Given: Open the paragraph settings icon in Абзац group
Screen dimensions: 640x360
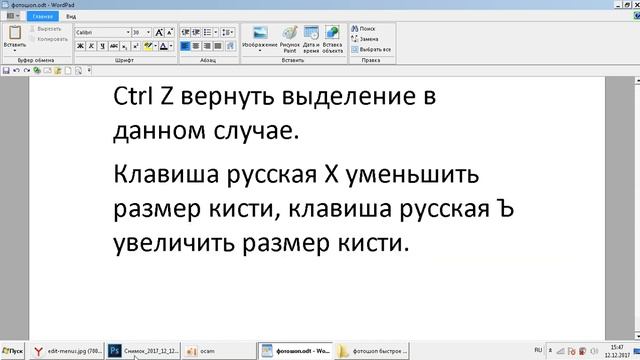Looking at the screenshot, I should 230,46.
